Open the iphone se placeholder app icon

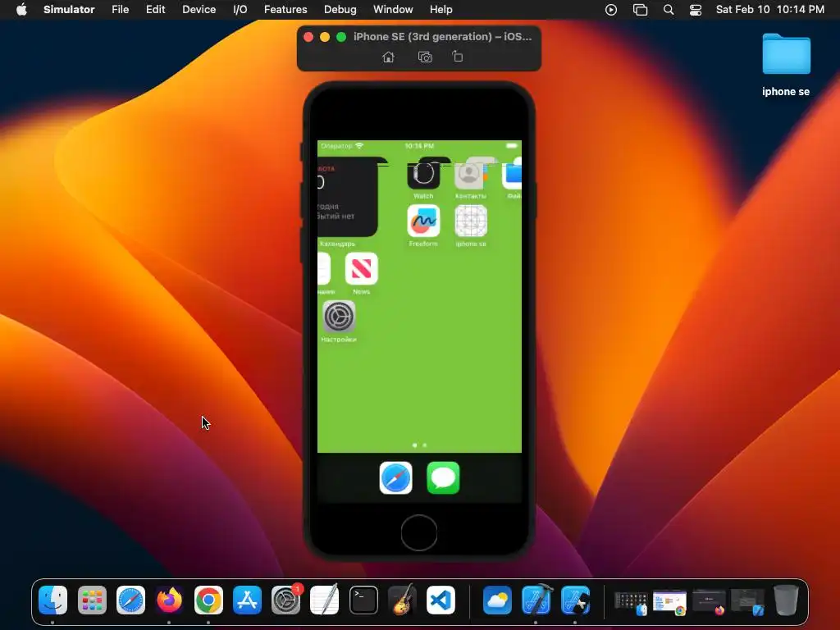coord(471,221)
